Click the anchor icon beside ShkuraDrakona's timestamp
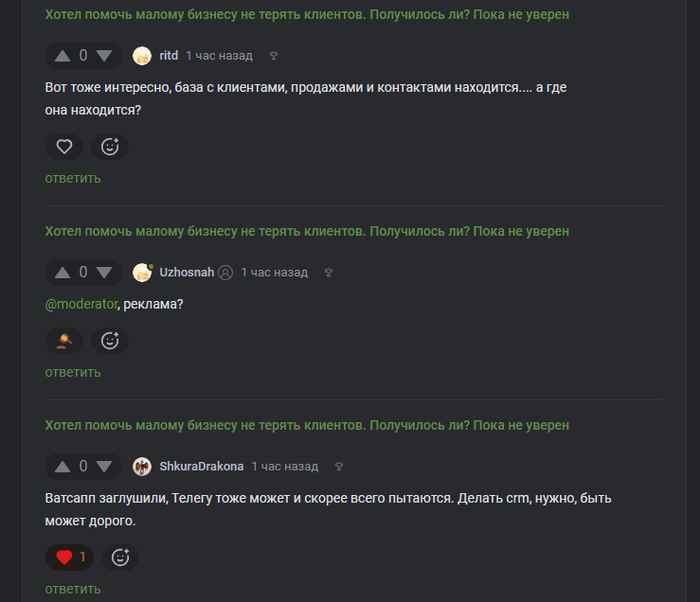Image resolution: width=700 pixels, height=602 pixels. point(339,467)
